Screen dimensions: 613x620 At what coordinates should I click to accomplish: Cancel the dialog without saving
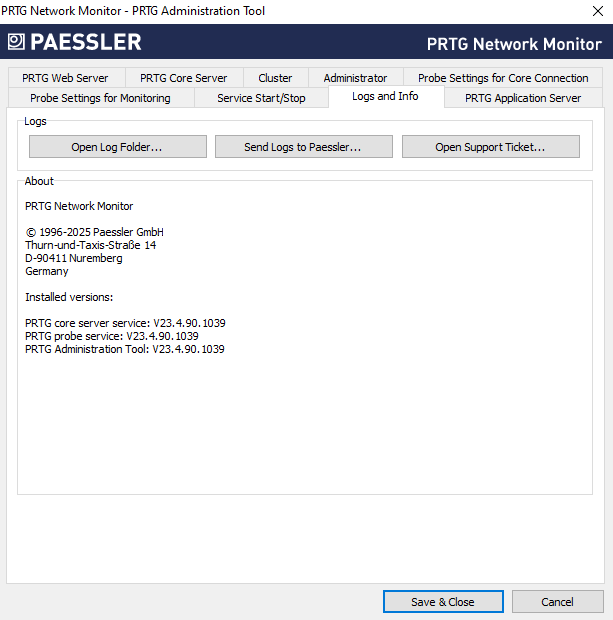click(x=557, y=602)
